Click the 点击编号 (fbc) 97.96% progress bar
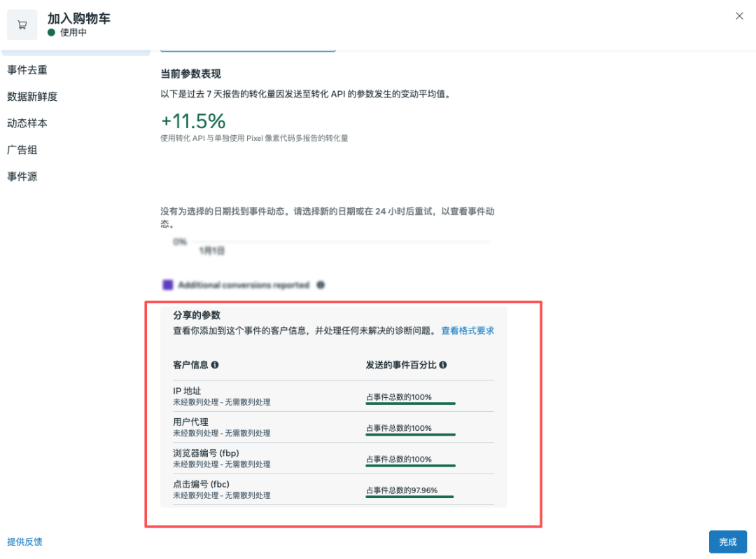 [409, 497]
